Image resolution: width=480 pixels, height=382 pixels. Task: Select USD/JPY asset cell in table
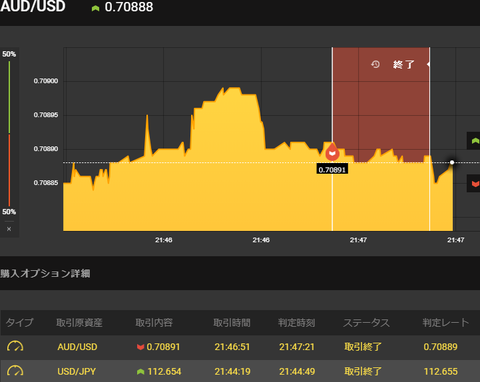coord(77,371)
